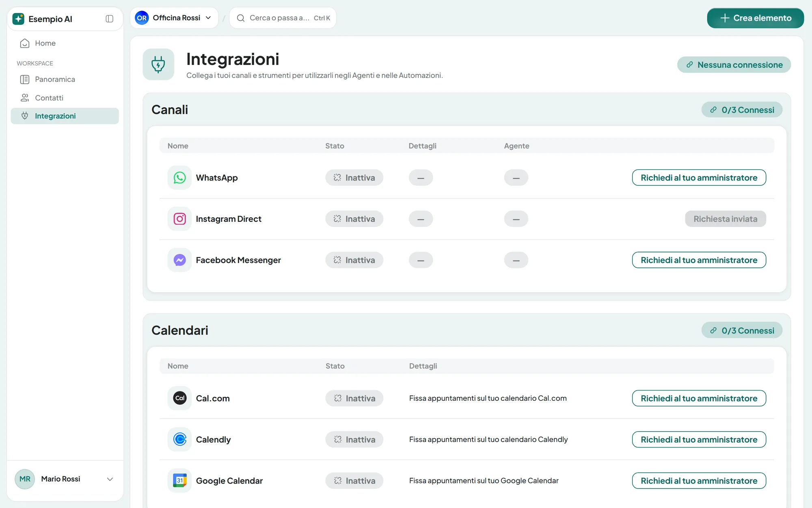
Task: Click Crea elemento button
Action: tap(755, 18)
